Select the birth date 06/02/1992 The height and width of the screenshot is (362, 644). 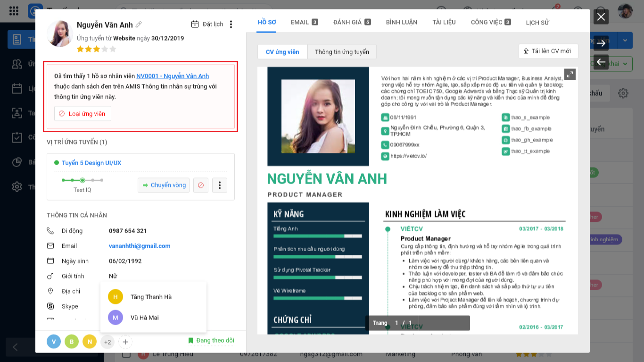click(x=125, y=261)
